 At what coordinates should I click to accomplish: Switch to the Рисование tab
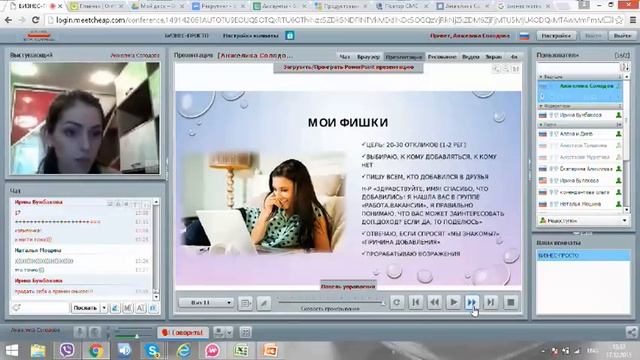pyautogui.click(x=442, y=57)
